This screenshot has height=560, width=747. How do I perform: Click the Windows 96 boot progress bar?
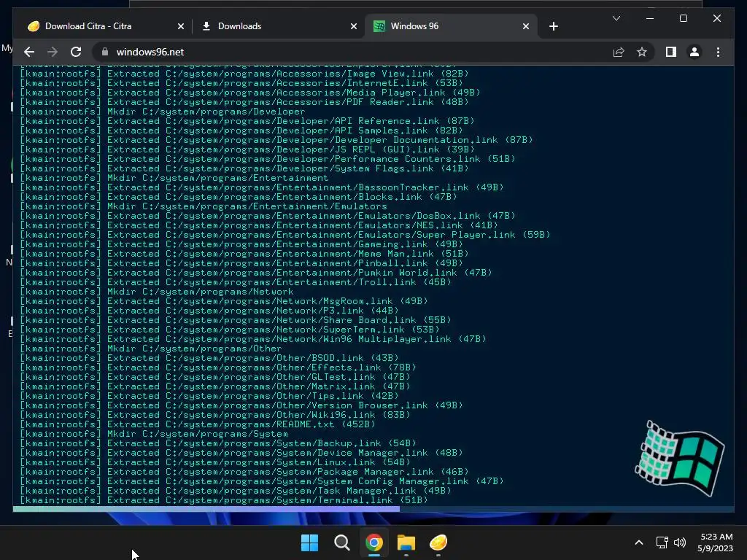(x=373, y=509)
